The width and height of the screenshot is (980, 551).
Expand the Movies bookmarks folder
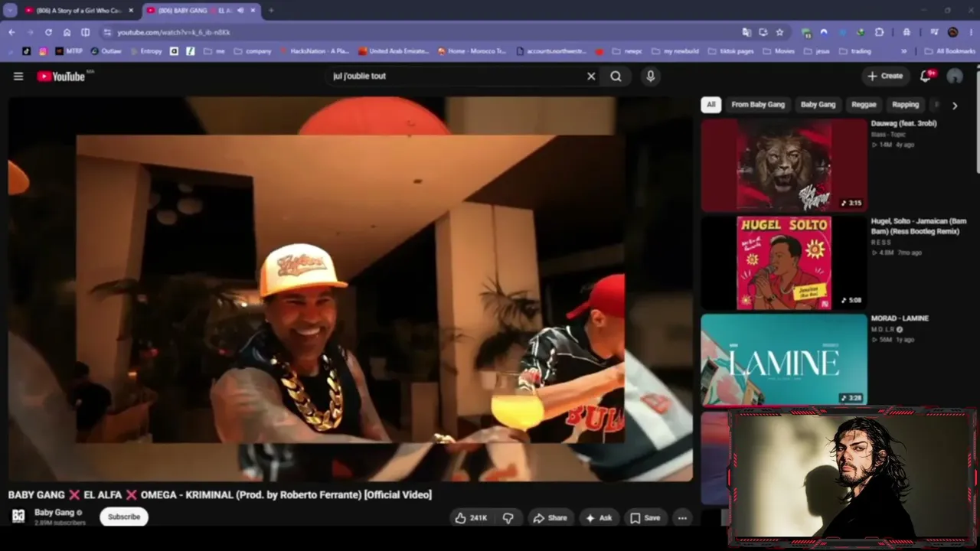point(779,51)
